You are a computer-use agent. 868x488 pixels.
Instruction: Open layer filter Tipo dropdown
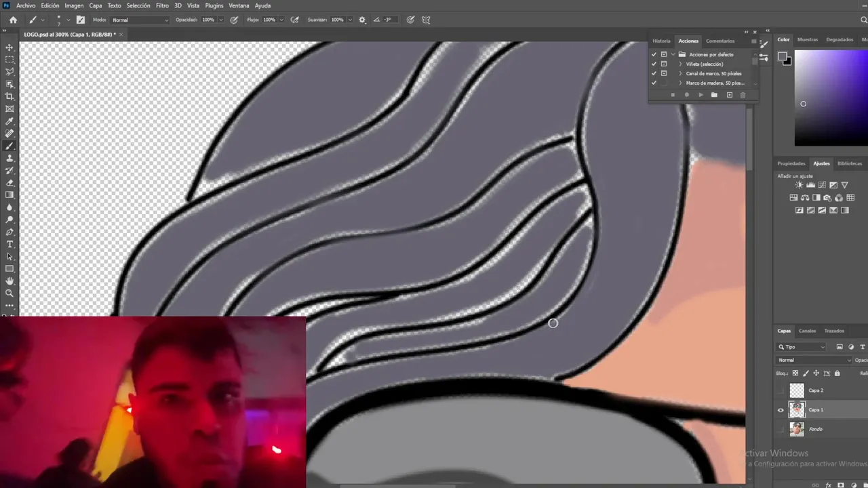click(802, 347)
